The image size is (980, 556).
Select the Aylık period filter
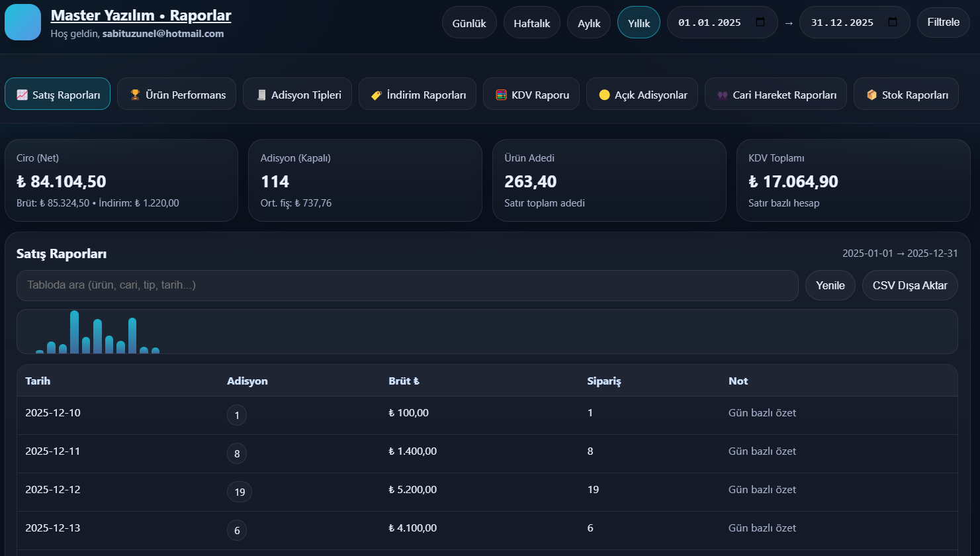[x=589, y=23]
